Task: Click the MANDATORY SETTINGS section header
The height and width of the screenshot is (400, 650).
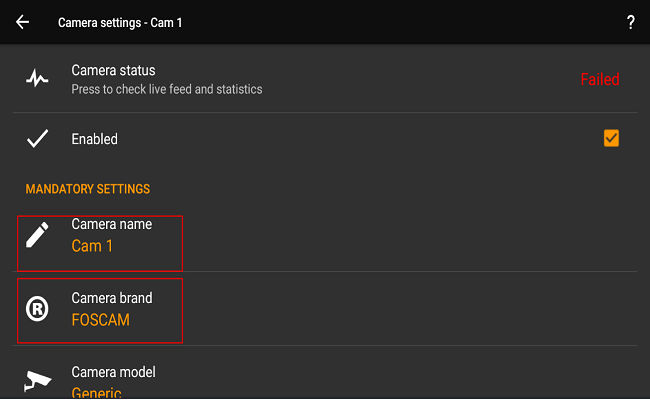Action: [x=88, y=189]
